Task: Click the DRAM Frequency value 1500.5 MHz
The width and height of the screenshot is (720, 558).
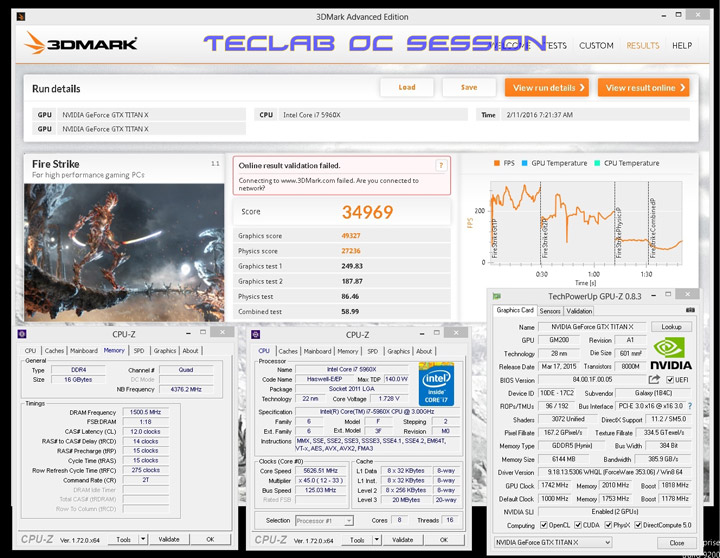Action: tap(145, 412)
